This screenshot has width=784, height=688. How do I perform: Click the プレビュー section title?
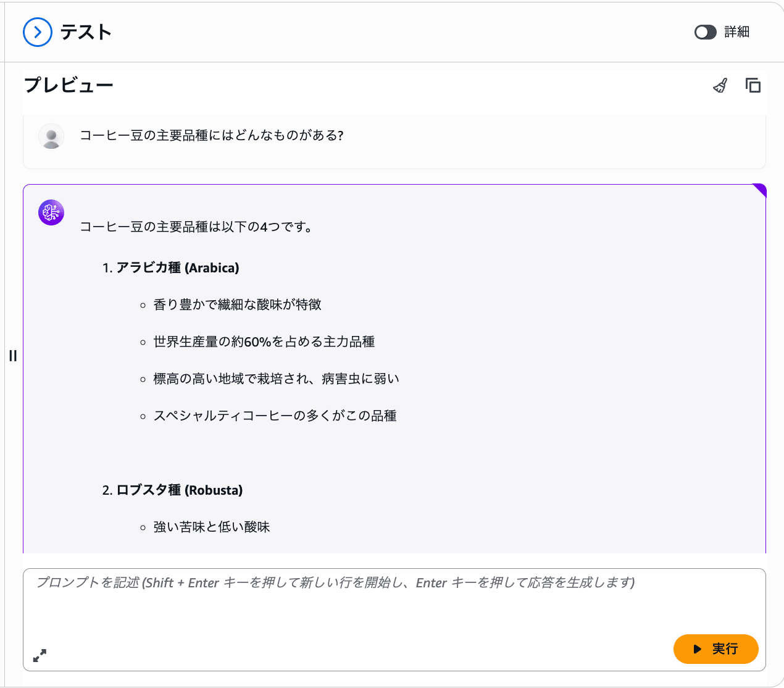tap(69, 85)
